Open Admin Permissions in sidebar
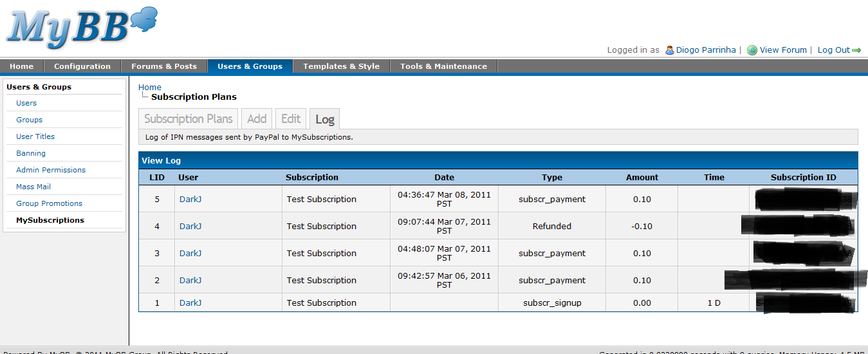Screen dimensions: 868x354 coord(51,170)
